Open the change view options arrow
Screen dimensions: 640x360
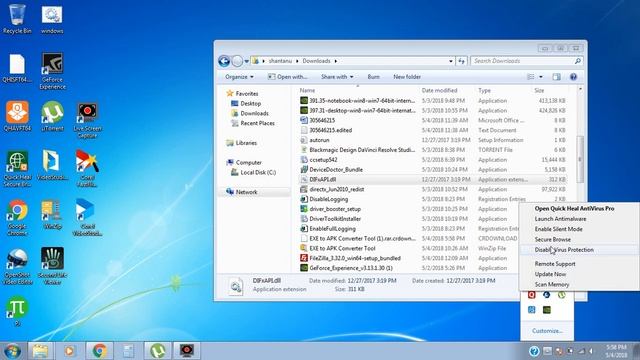(x=541, y=77)
